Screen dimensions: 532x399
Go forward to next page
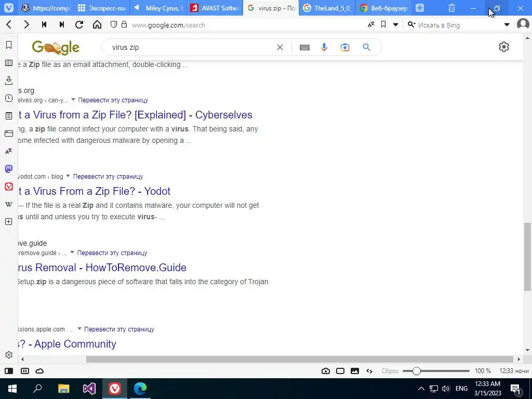(x=26, y=25)
